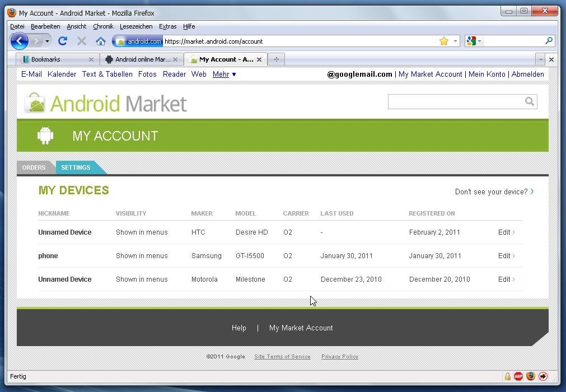Screen dimensions: 566x392
Task: Open the Site Terms of Service link
Action: tap(282, 357)
